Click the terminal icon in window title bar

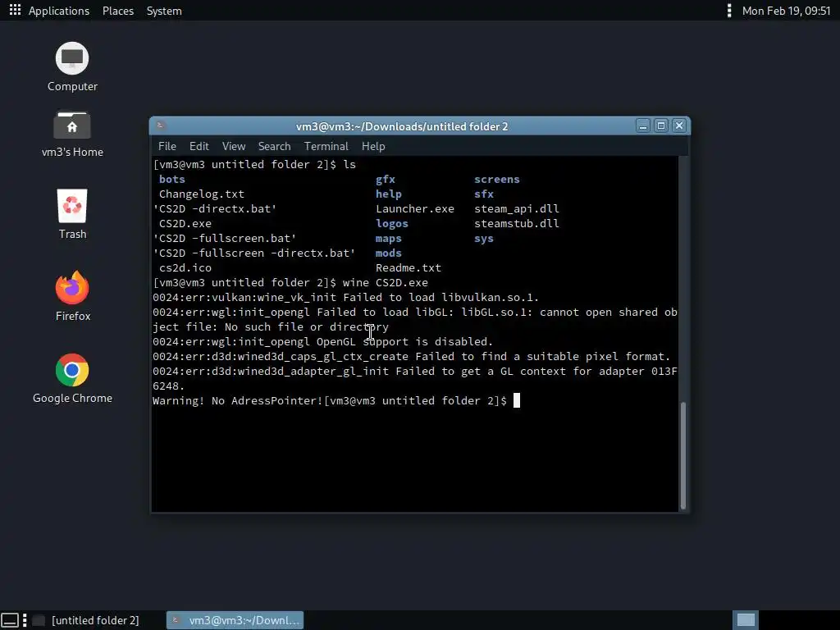160,126
